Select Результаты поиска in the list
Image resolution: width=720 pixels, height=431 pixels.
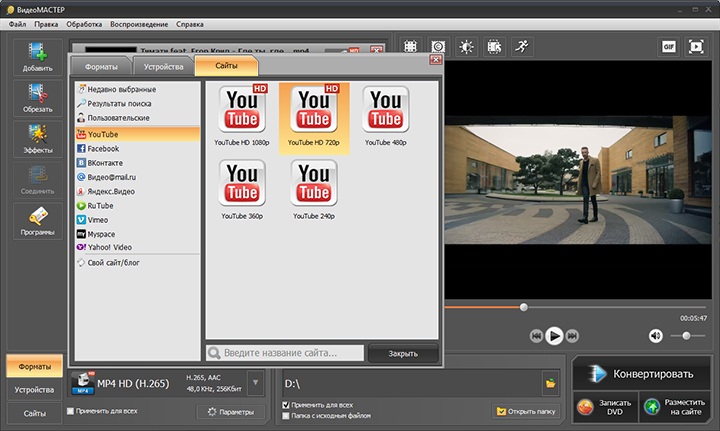(x=138, y=104)
